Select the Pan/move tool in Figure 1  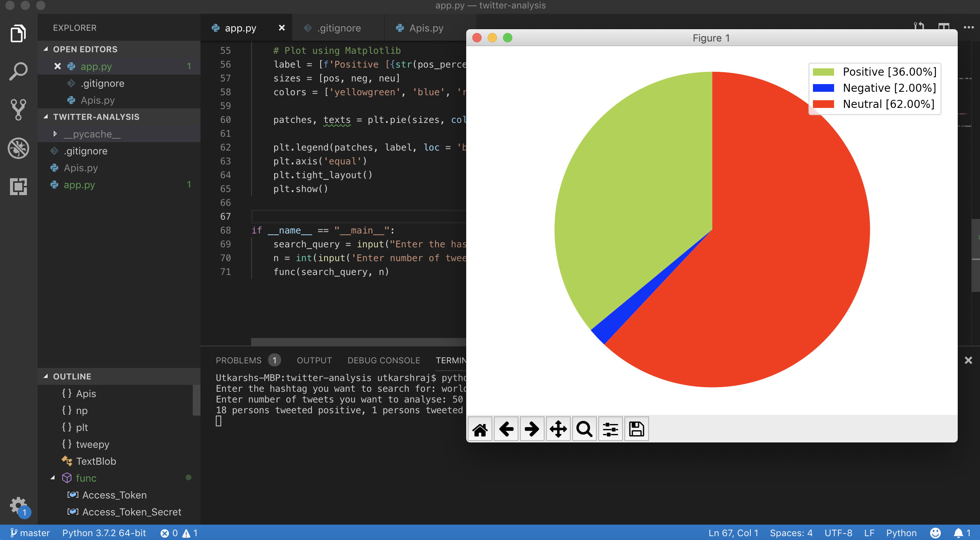[558, 429]
